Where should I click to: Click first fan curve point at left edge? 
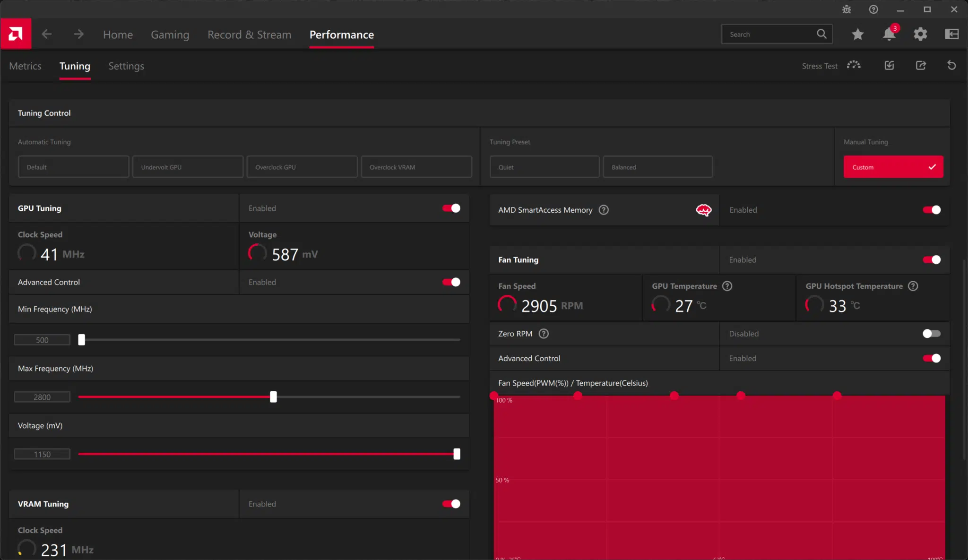(494, 396)
